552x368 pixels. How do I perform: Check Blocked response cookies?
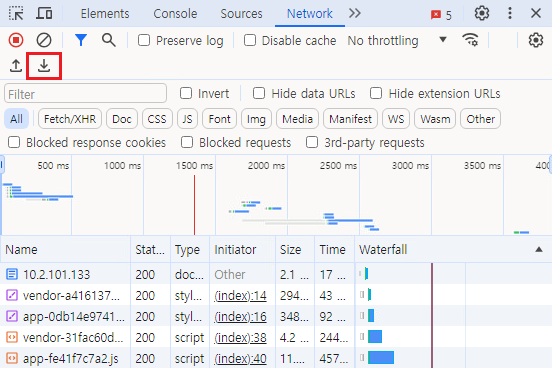(x=14, y=142)
